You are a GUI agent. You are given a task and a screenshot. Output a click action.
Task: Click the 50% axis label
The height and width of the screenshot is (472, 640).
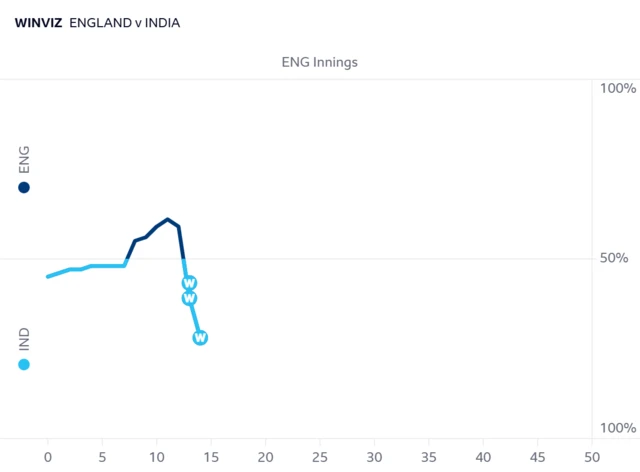click(x=614, y=258)
